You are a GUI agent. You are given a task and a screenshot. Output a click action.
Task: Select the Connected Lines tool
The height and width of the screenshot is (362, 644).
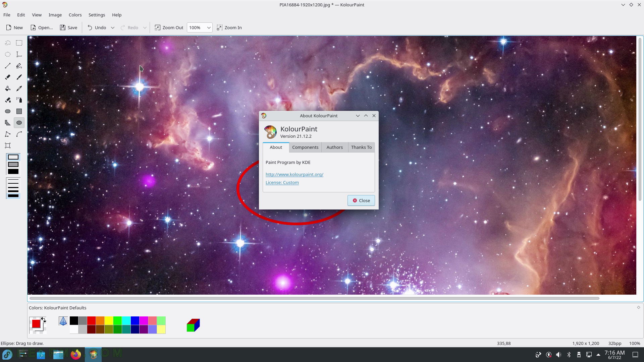[8, 134]
